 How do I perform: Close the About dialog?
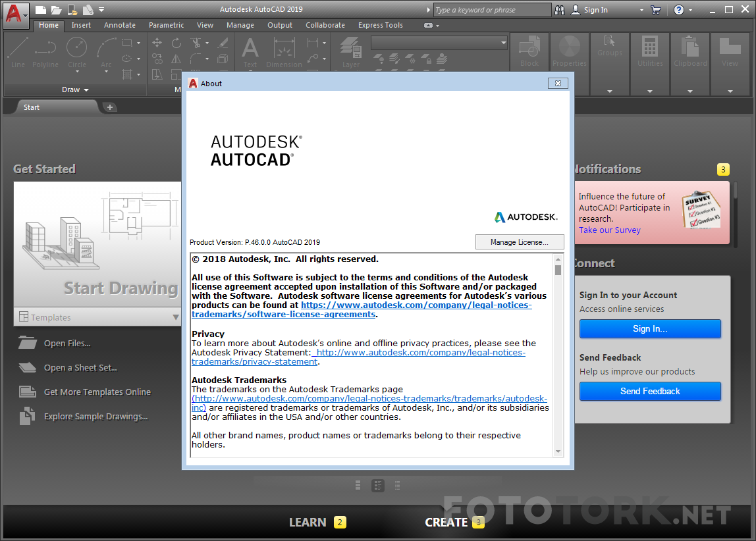558,84
